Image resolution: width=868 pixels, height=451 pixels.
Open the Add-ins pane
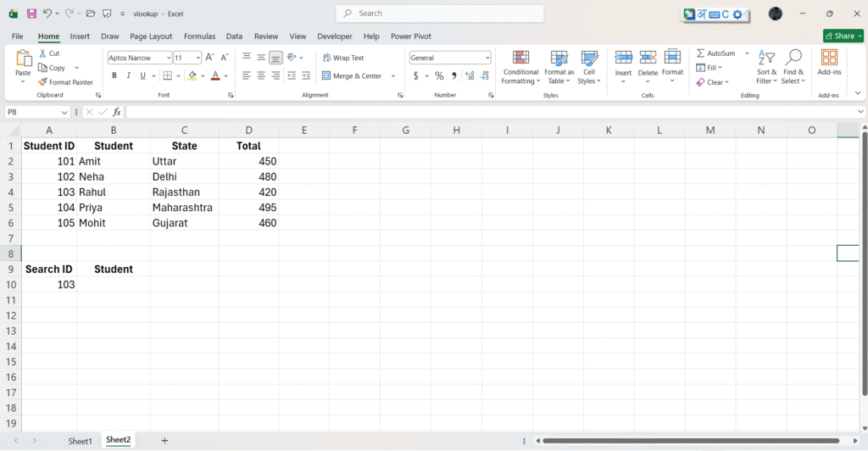(829, 62)
